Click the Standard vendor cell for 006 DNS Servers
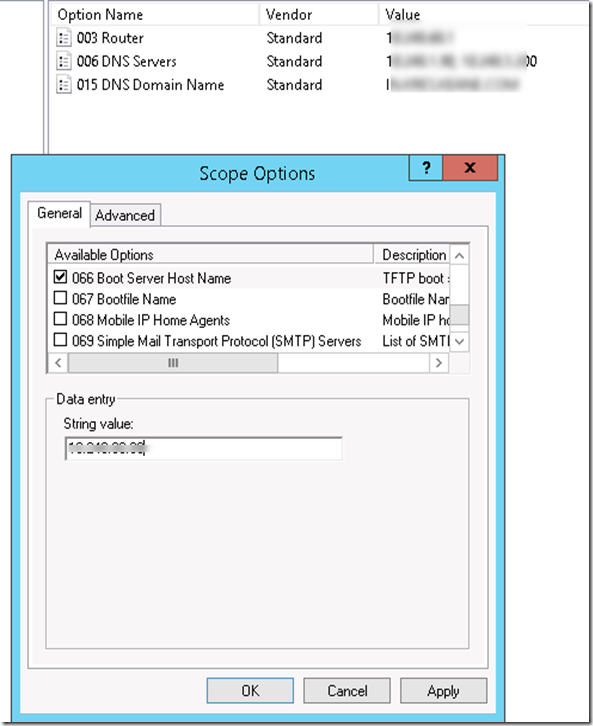The height and width of the screenshot is (726, 593). pyautogui.click(x=294, y=61)
